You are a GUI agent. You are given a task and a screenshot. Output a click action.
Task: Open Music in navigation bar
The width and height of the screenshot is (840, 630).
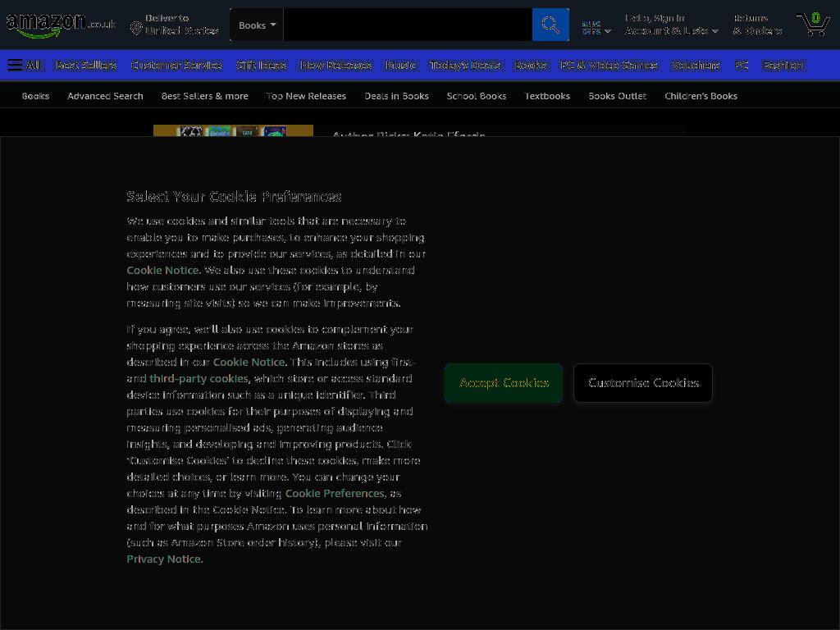coord(400,66)
